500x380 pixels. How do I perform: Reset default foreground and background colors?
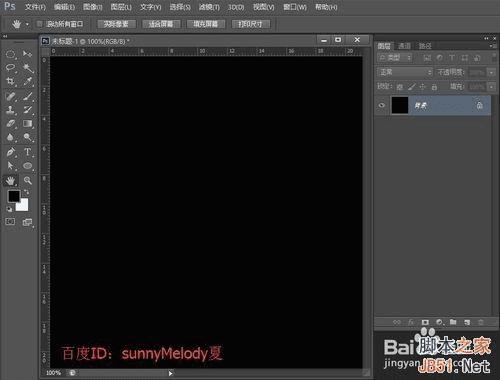point(9,209)
